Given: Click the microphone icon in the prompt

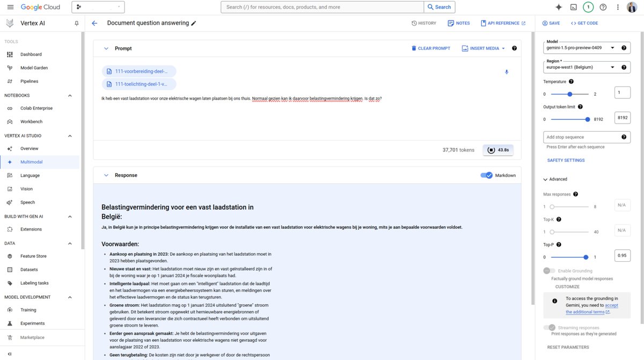Looking at the screenshot, I should pos(507,72).
